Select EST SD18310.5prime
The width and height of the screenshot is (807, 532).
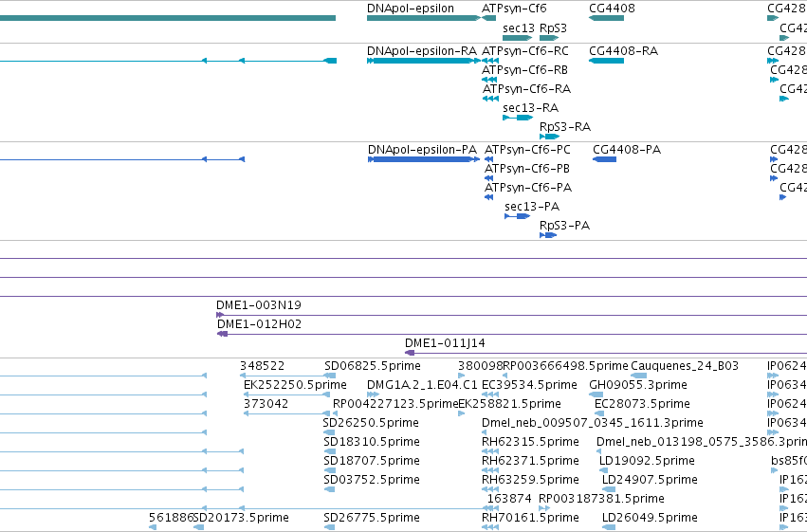tap(372, 443)
